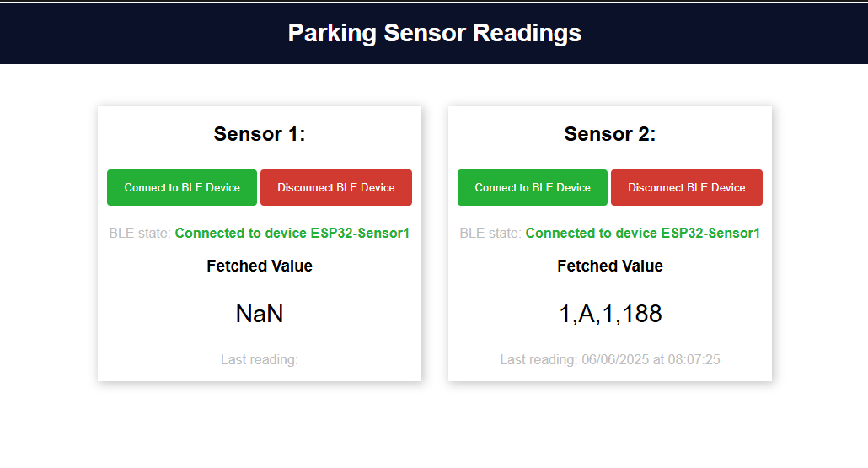
Task: Click the ESP32-Sensor1 device name in Sensor 2 card
Action: click(x=710, y=234)
